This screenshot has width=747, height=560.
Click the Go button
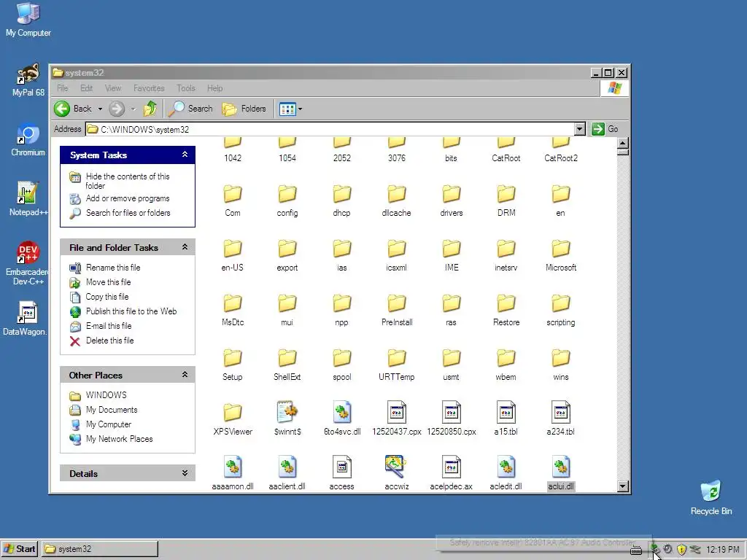tap(605, 129)
